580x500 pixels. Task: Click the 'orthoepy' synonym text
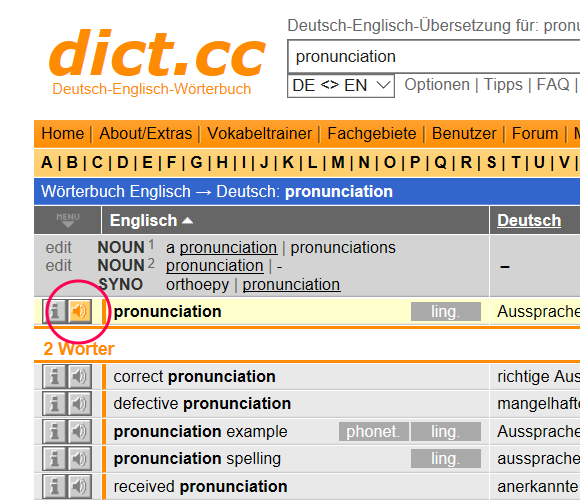pos(198,285)
